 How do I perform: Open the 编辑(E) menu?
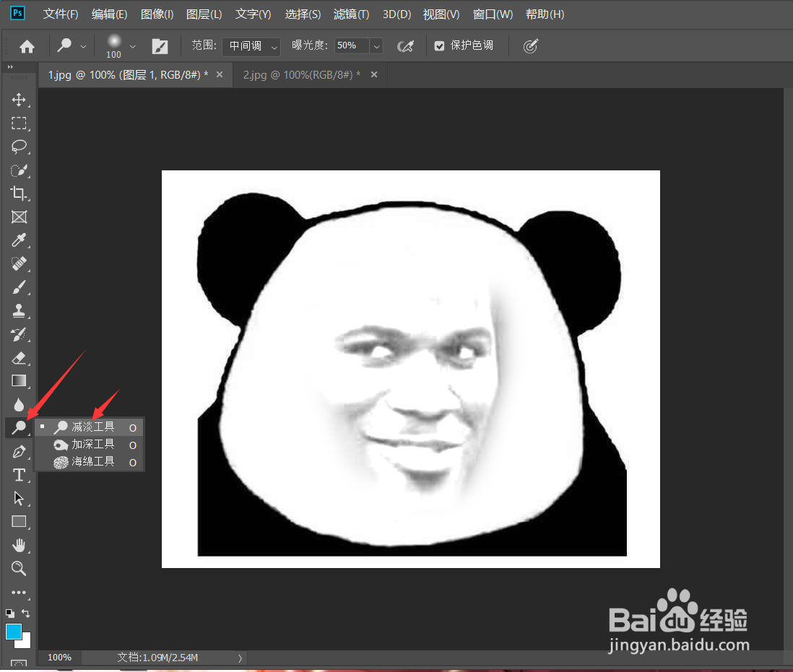(x=109, y=14)
